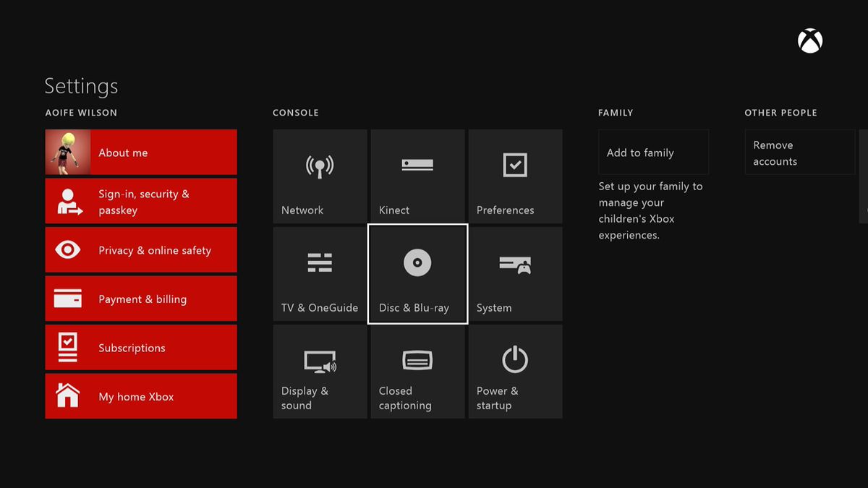
Task: Select the Disc & Blu-ray tile
Action: click(x=417, y=273)
